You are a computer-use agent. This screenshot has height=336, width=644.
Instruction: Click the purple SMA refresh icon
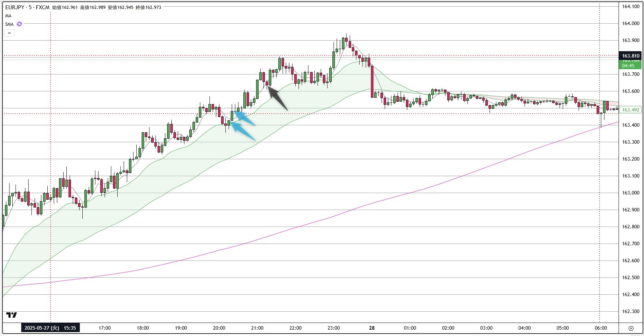pyautogui.click(x=19, y=24)
